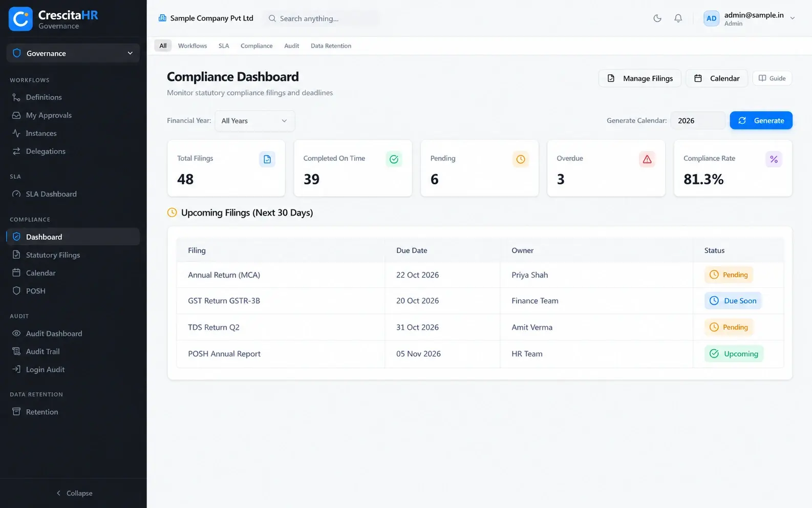
Task: Toggle dark mode moon icon
Action: point(657,18)
